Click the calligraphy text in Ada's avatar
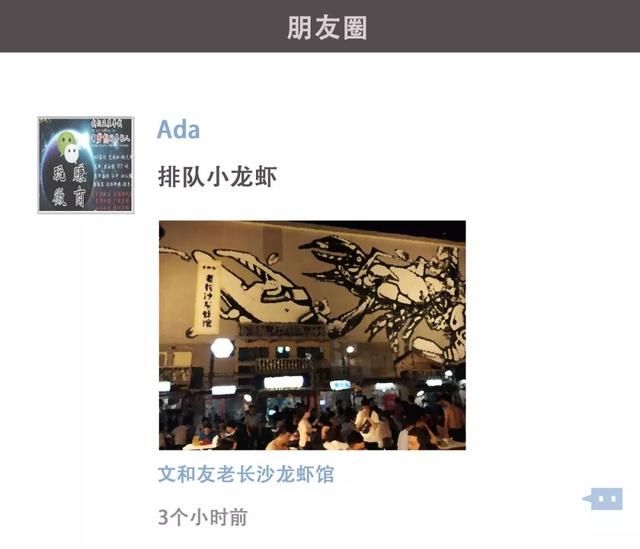This screenshot has width=640, height=549. tap(68, 185)
